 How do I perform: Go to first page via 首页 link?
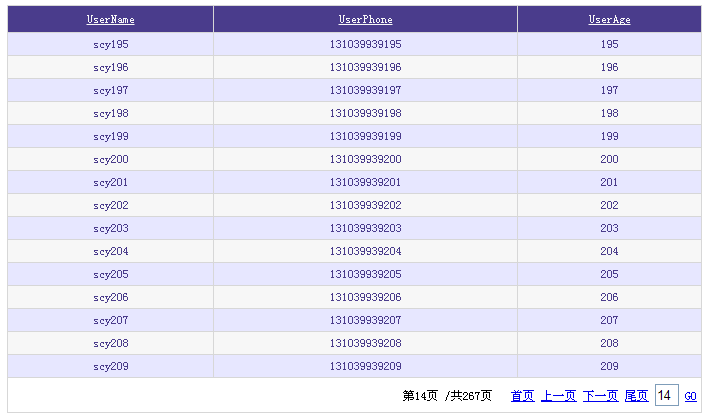click(x=523, y=396)
